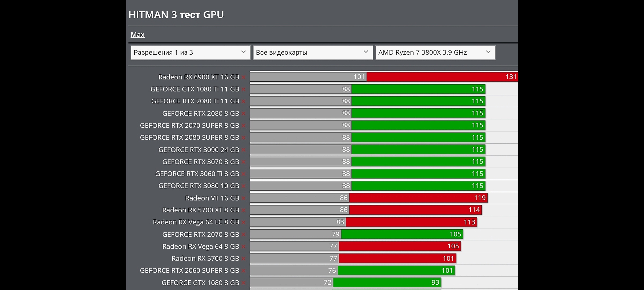Image resolution: width=644 pixels, height=290 pixels.
Task: Click red X beside RTX 2060 SUPER
Action: point(243,271)
